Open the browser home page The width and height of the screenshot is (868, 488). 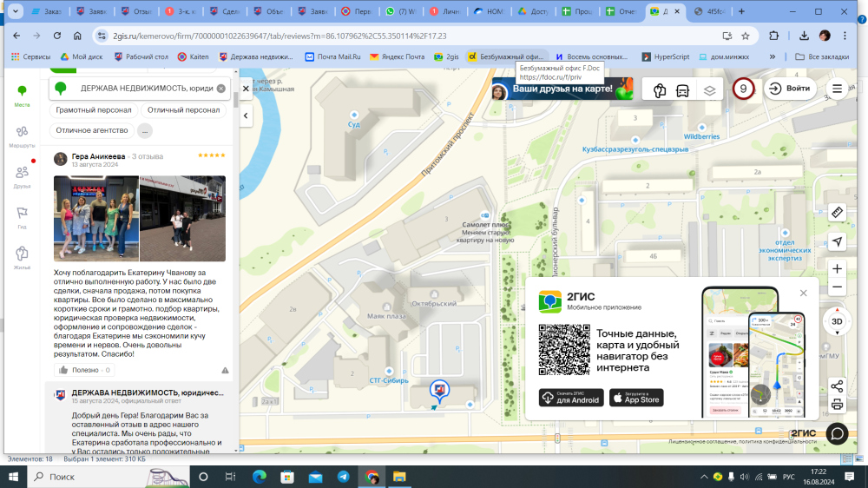click(77, 36)
